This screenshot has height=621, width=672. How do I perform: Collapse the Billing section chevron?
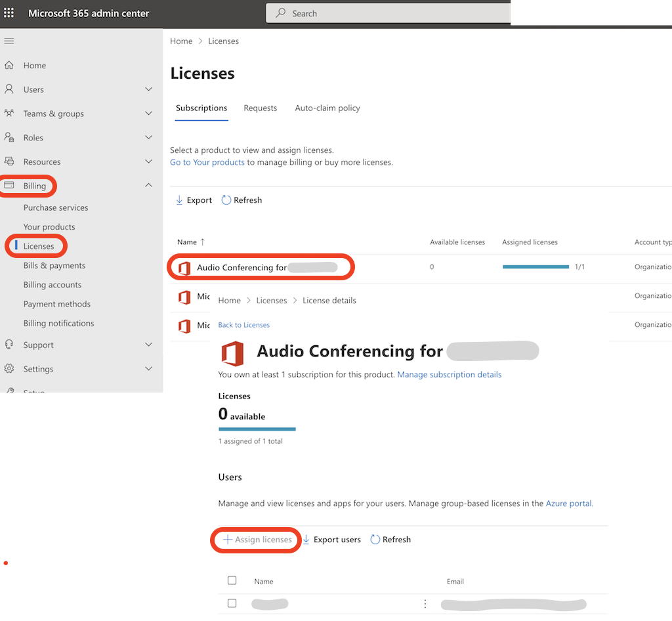click(x=148, y=184)
